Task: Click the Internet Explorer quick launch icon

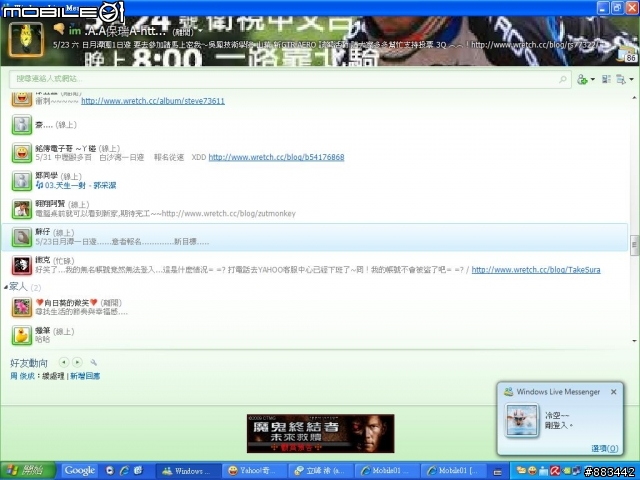Action: click(x=124, y=471)
